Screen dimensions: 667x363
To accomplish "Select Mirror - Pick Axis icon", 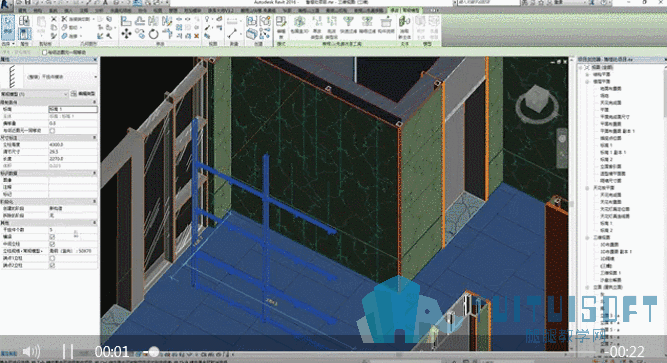I will pos(153,21).
